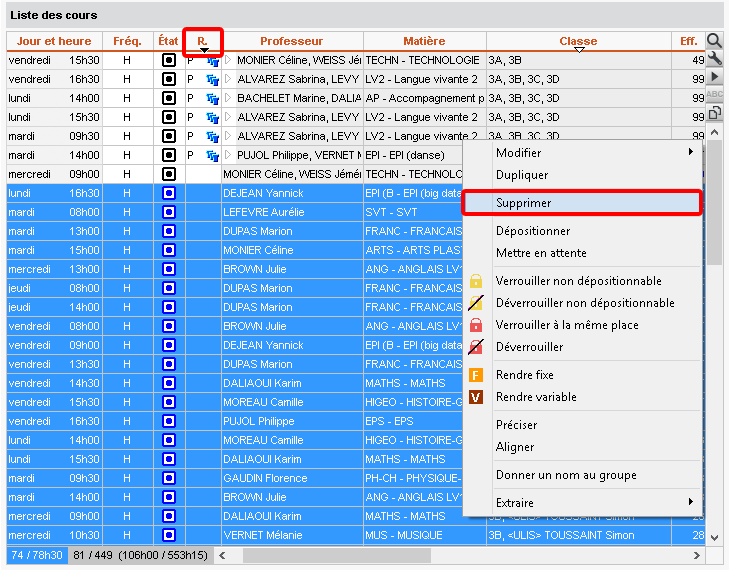Click horizontal scrollbar left arrow
This screenshot has width=732, height=570.
223,556
